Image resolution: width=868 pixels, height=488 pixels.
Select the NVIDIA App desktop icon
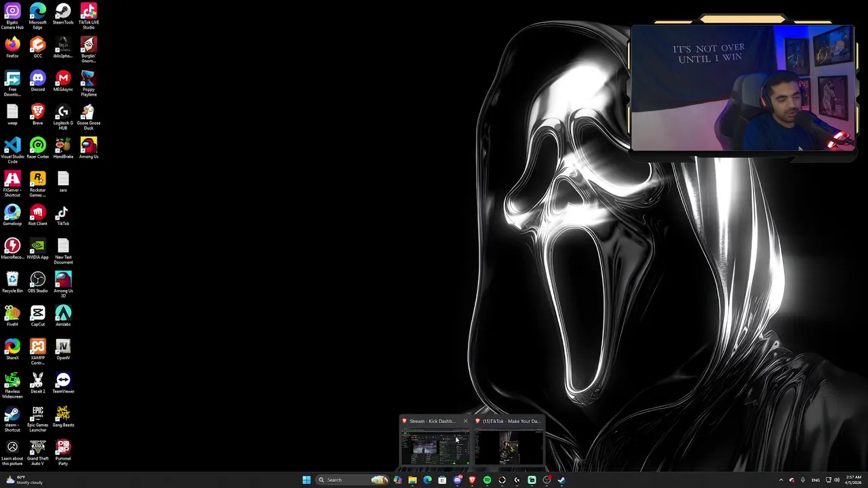[37, 249]
